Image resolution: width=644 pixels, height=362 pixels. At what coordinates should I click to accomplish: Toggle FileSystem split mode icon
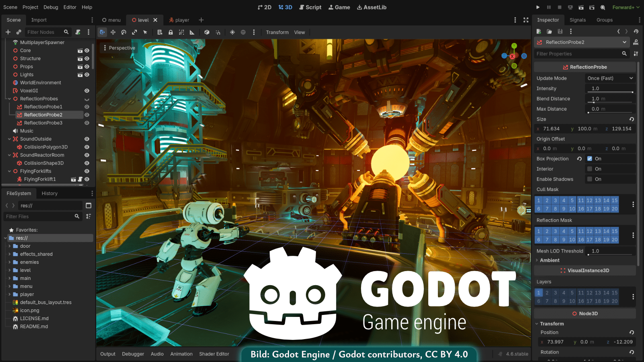coord(89,206)
